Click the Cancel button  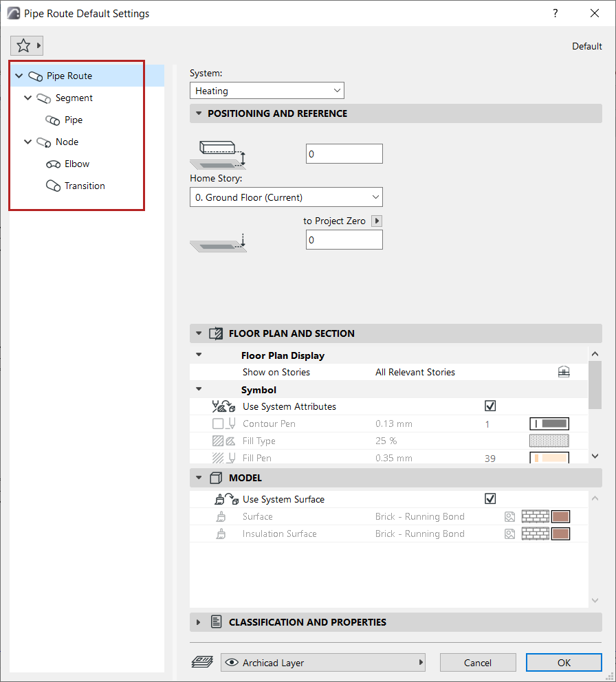[x=478, y=663]
